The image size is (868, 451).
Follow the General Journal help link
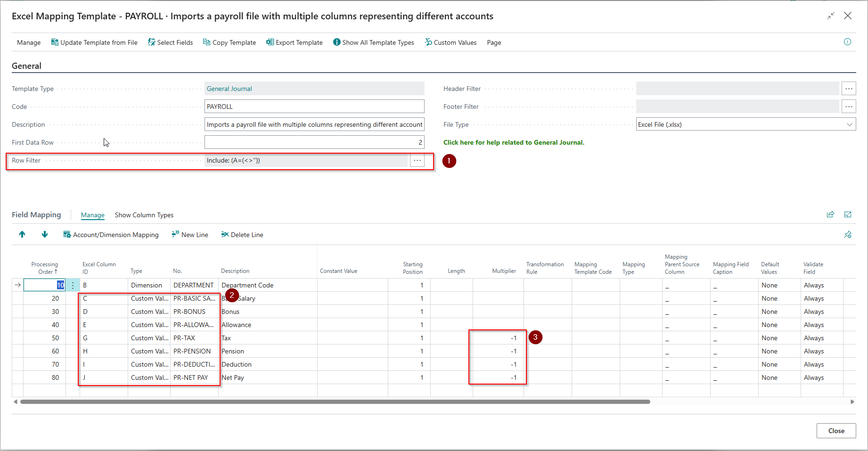click(x=513, y=142)
